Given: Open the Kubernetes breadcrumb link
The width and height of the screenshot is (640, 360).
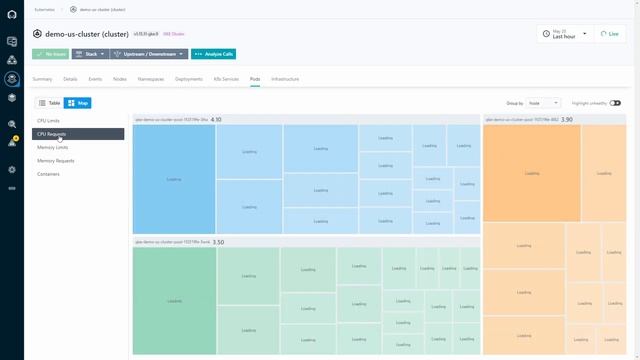Looking at the screenshot, I should click(44, 9).
